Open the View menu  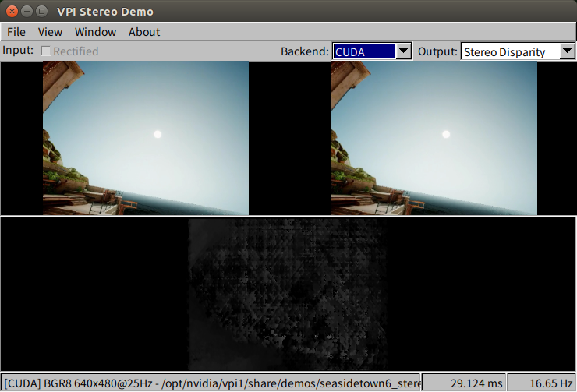(50, 32)
